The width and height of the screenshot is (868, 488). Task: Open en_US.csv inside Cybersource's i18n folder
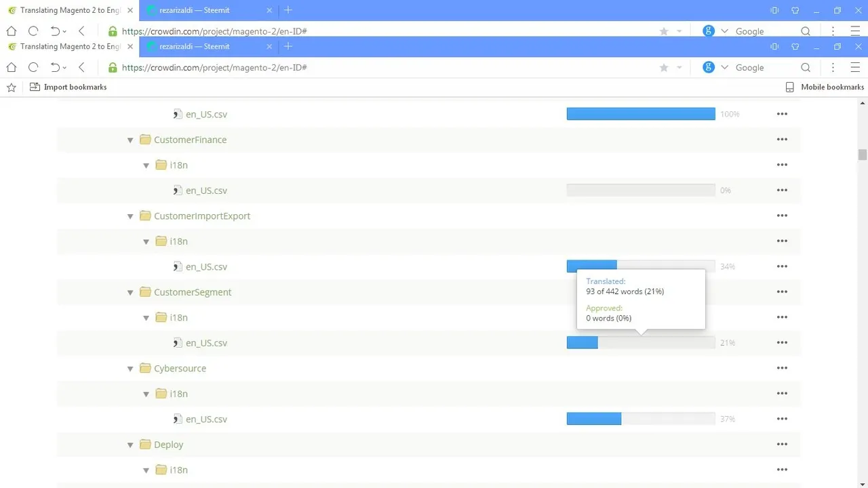(x=206, y=419)
